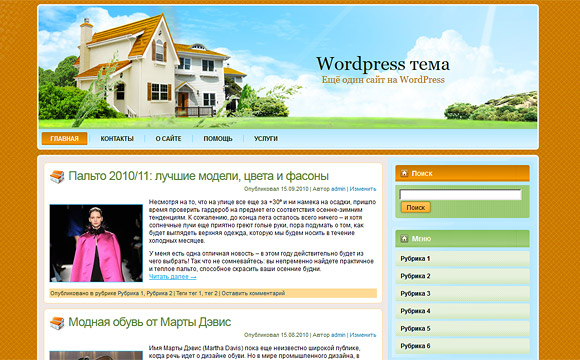This screenshot has width=580, height=360.
Task: Go to the КОНТАКТЫ menu item
Action: coord(117,139)
